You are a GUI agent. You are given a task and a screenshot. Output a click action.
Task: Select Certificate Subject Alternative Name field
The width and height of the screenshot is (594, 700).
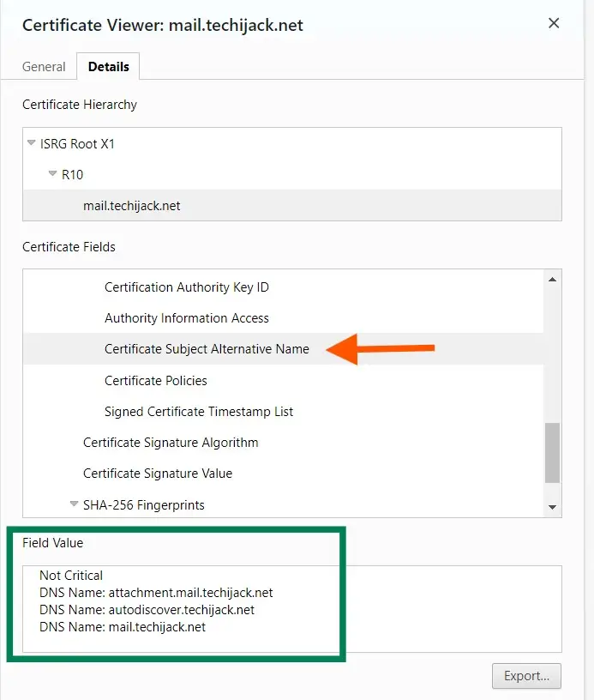pos(207,349)
